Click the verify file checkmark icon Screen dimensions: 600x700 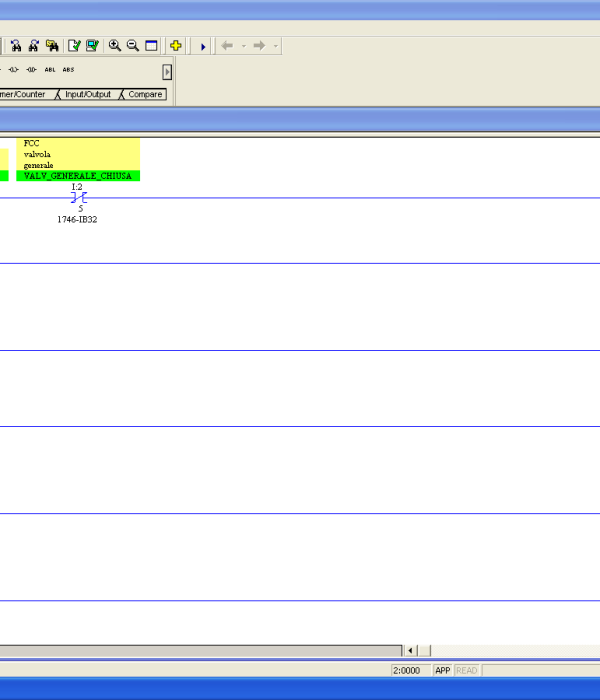click(74, 46)
